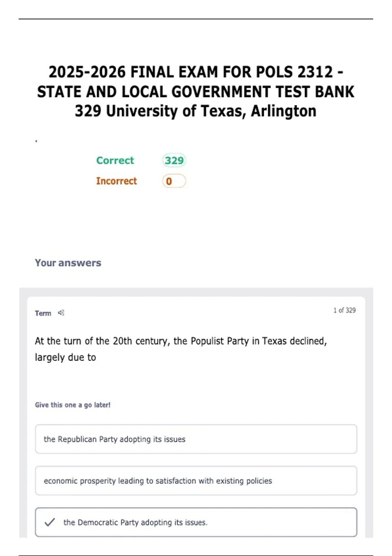392x556 pixels.
Task: Click the small dot below the title
Action: point(36,141)
